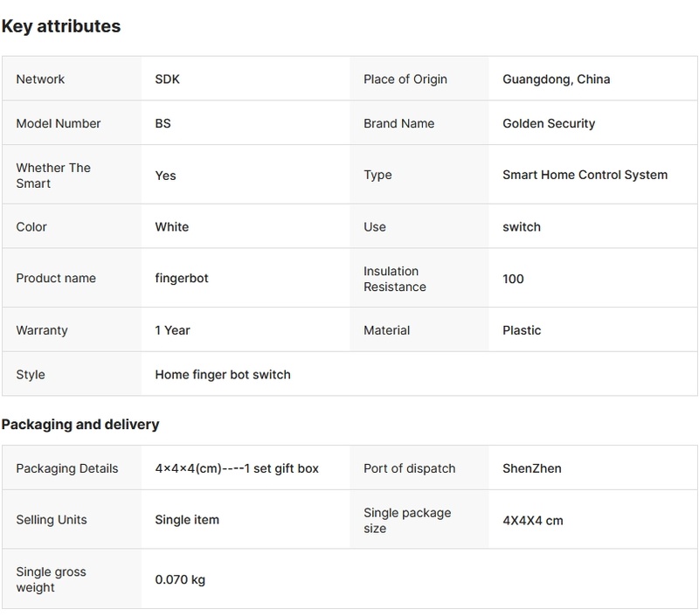Select the "fingerbot" product name value
Viewport: 699px width, 616px height.
click(x=182, y=279)
